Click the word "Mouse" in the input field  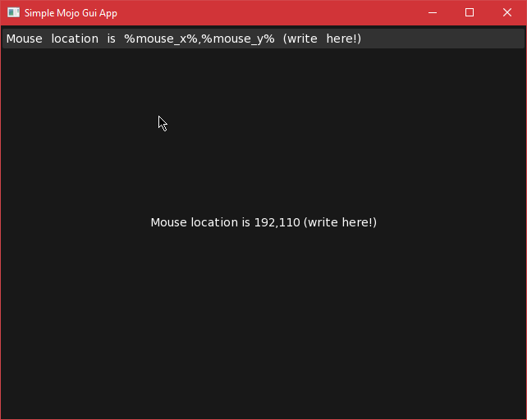click(x=25, y=39)
